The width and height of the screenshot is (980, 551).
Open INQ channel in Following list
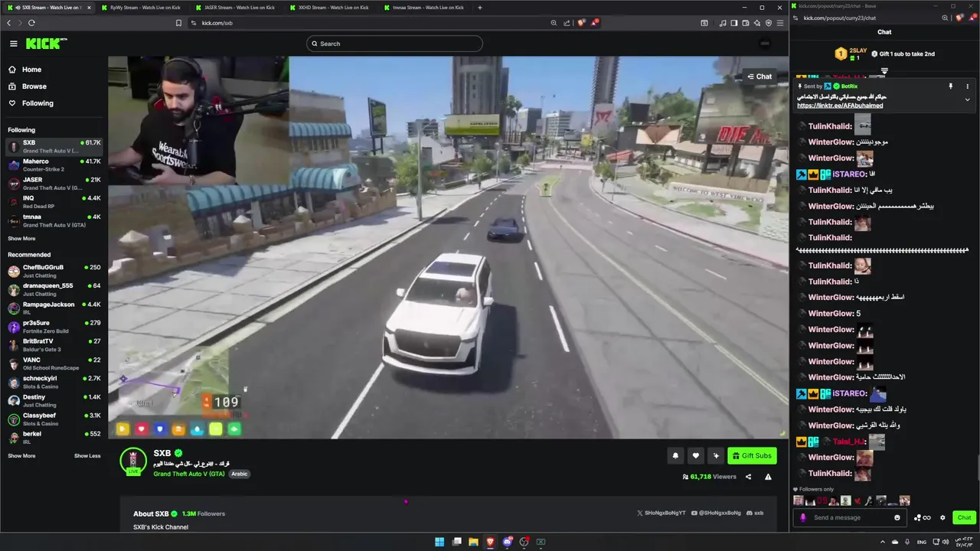[54, 201]
